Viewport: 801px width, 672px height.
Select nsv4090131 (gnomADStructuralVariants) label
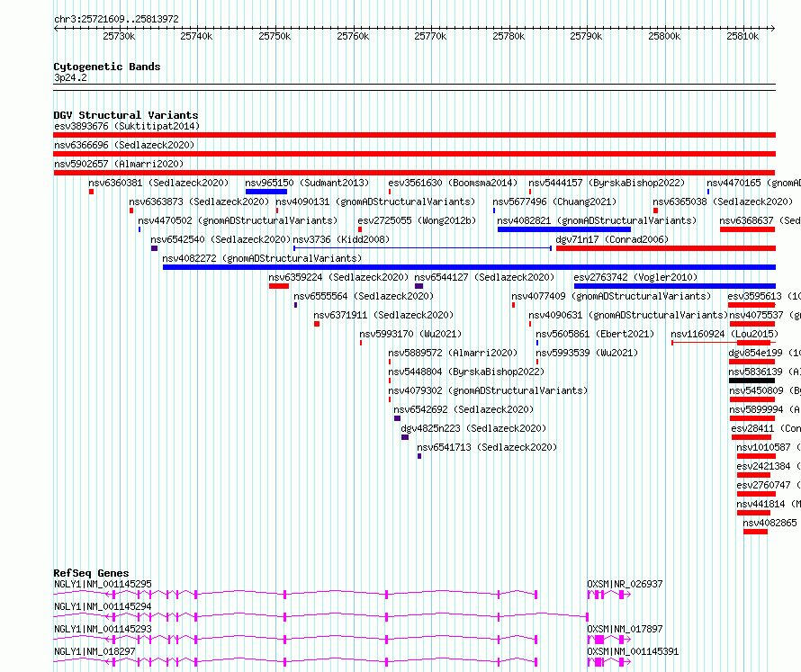375,202
